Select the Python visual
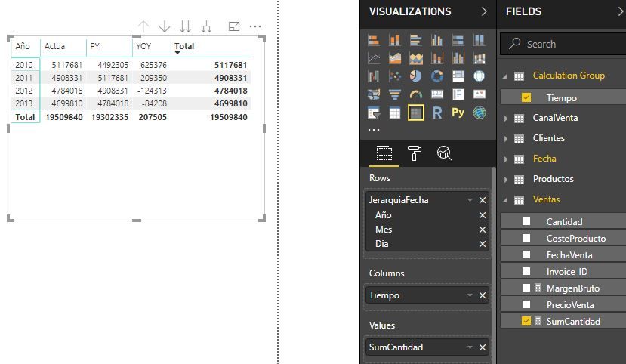The height and width of the screenshot is (364, 626). (458, 113)
